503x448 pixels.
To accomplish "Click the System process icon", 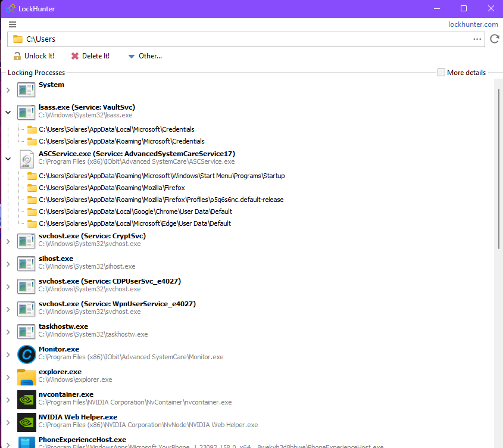I will [26, 90].
